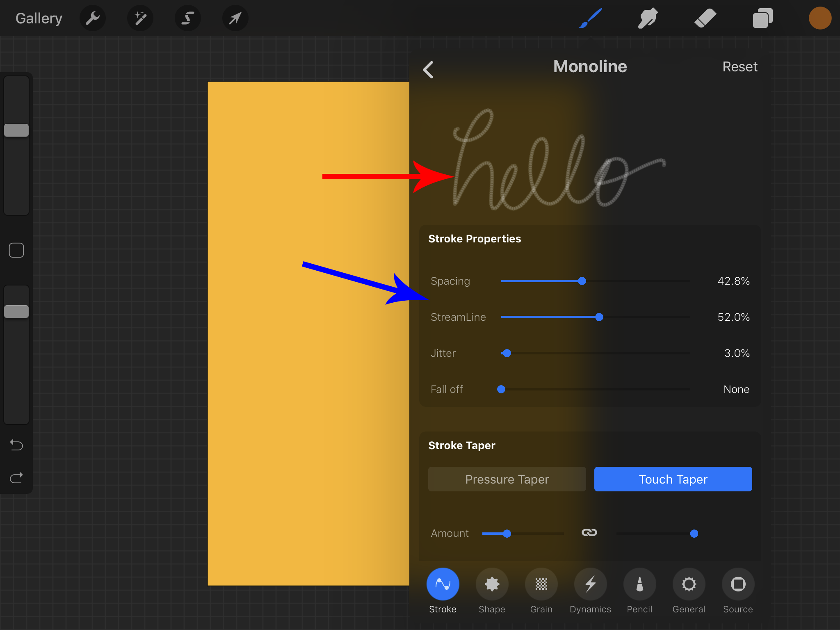The height and width of the screenshot is (630, 840).
Task: Go back using the left chevron
Action: pos(428,69)
